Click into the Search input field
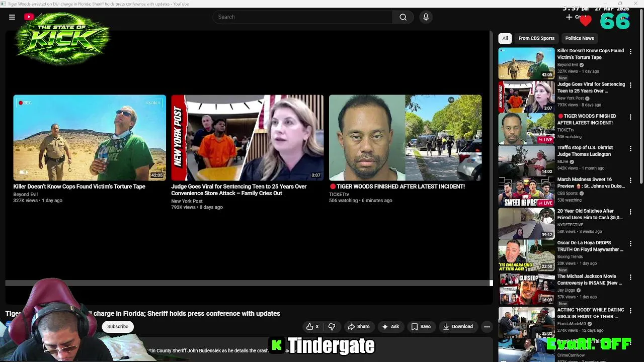The image size is (644, 362). 302,17
